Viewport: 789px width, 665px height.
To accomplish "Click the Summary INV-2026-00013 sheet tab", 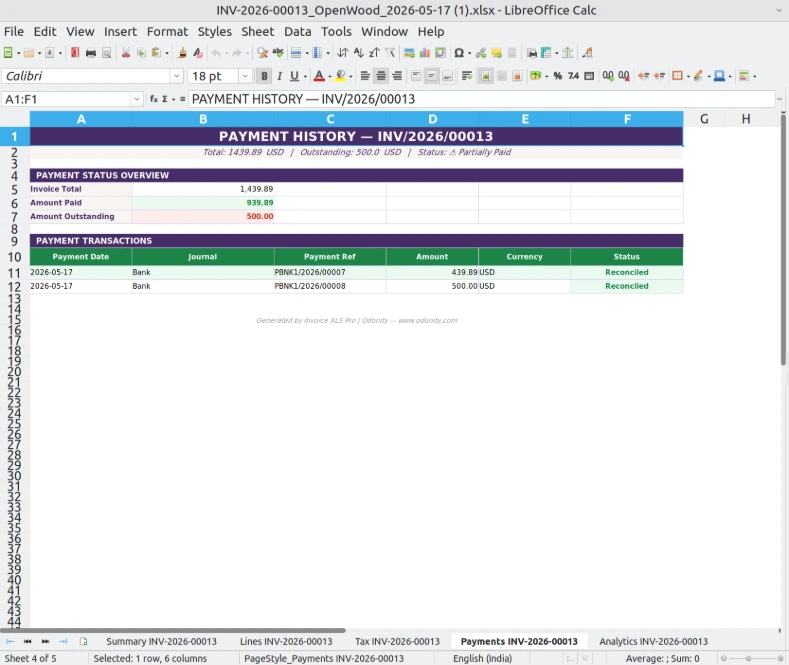I will 161,641.
